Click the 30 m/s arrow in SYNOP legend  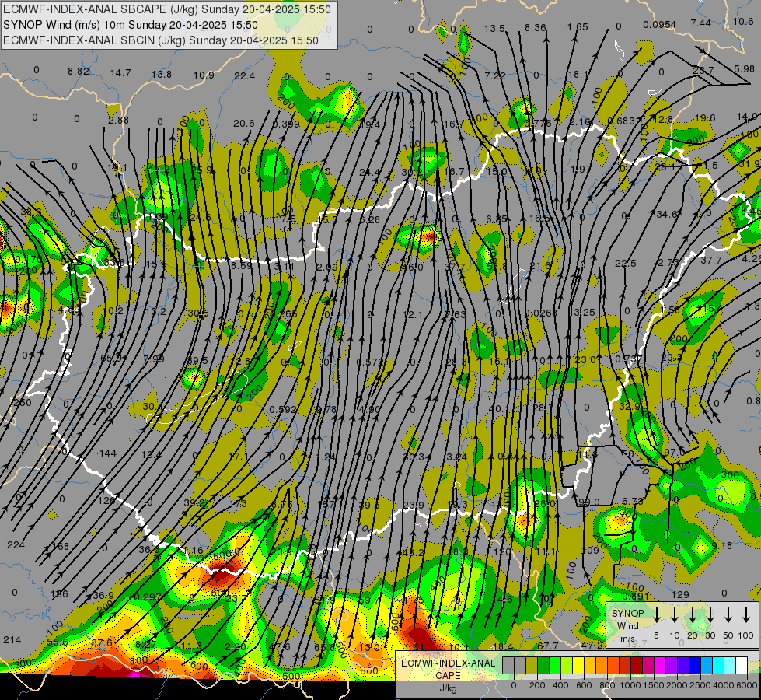point(710,615)
